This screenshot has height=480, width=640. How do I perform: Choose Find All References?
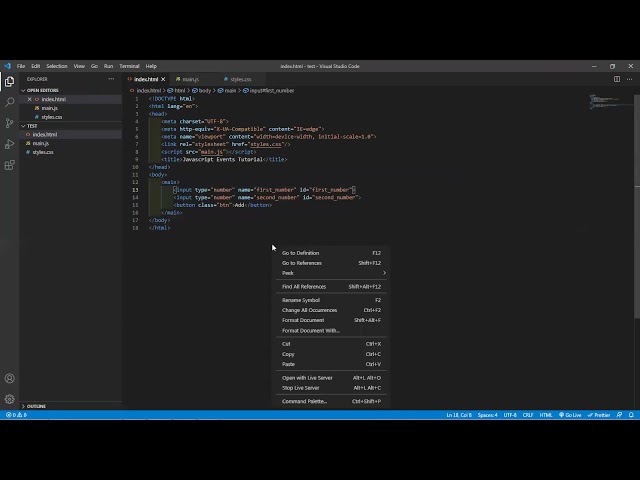click(331, 287)
